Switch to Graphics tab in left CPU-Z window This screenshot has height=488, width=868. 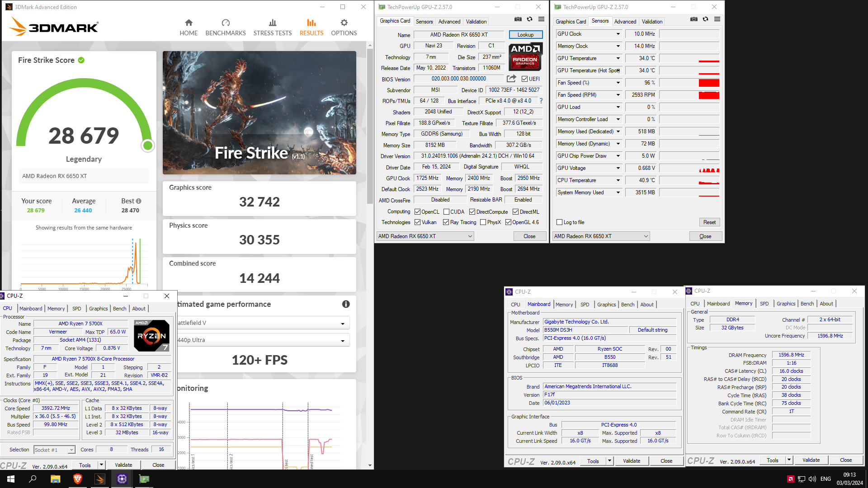pos(98,309)
